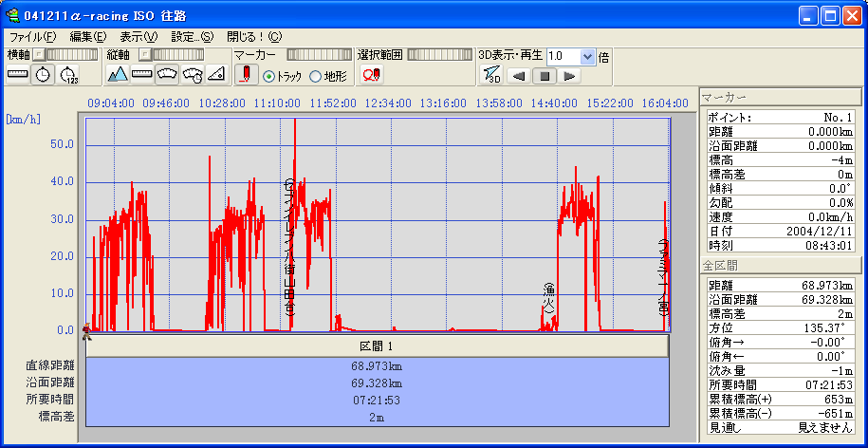Select the トラック radio button
The image size is (868, 448).
pyautogui.click(x=268, y=76)
